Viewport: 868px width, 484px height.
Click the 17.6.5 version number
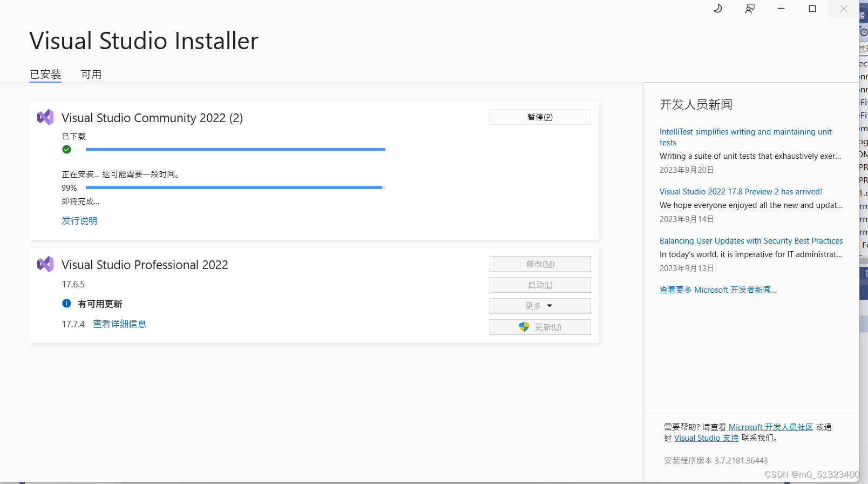(x=73, y=285)
